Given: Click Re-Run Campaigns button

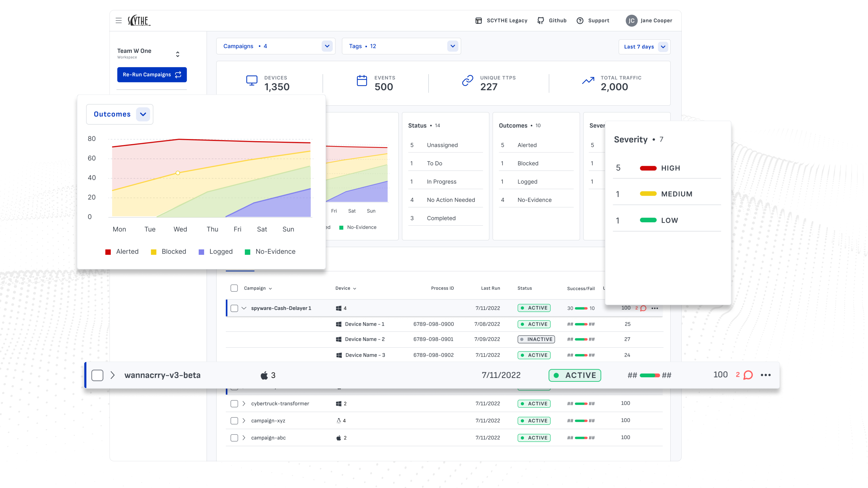Looking at the screenshot, I should tap(152, 74).
